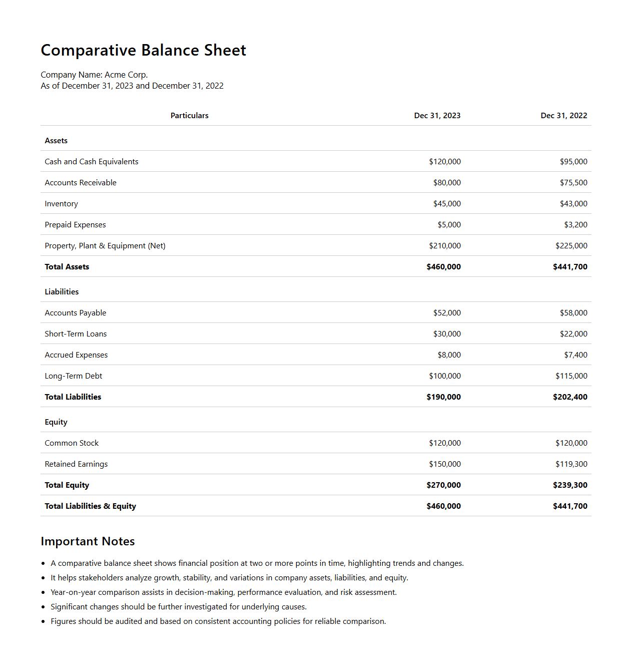Viewport: 632px width, 672px height.
Task: Select the Inventory row label
Action: click(x=61, y=204)
